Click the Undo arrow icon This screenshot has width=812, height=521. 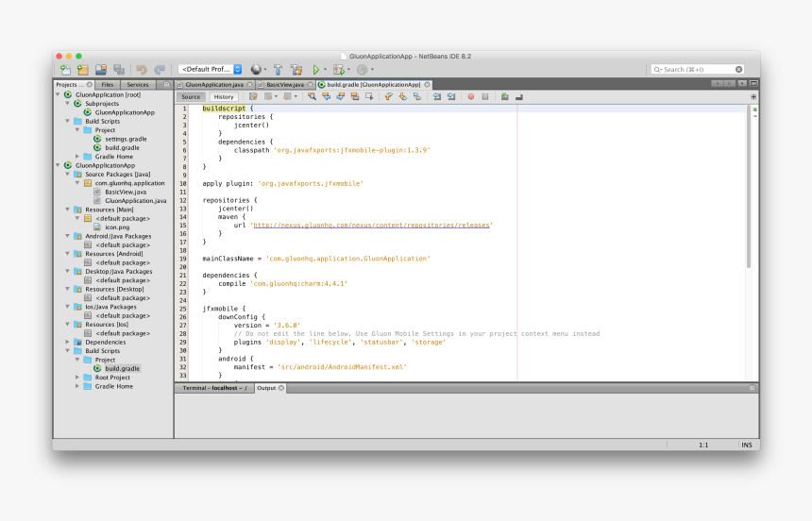(x=142, y=70)
